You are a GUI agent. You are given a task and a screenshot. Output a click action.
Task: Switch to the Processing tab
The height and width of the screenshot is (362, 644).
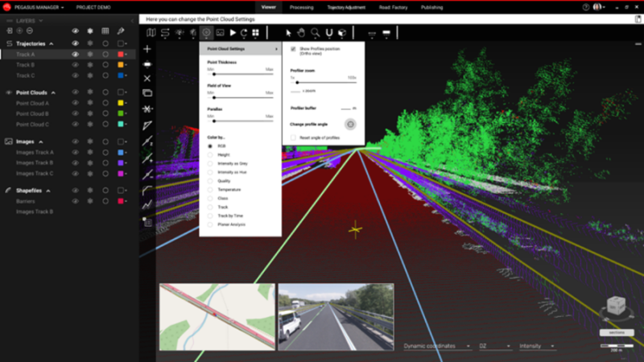302,6
